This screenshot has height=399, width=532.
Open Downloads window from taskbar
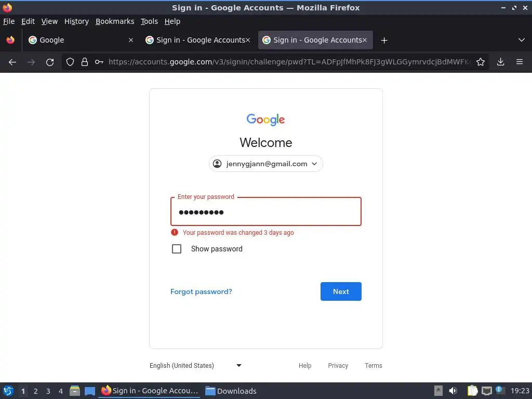point(231,391)
